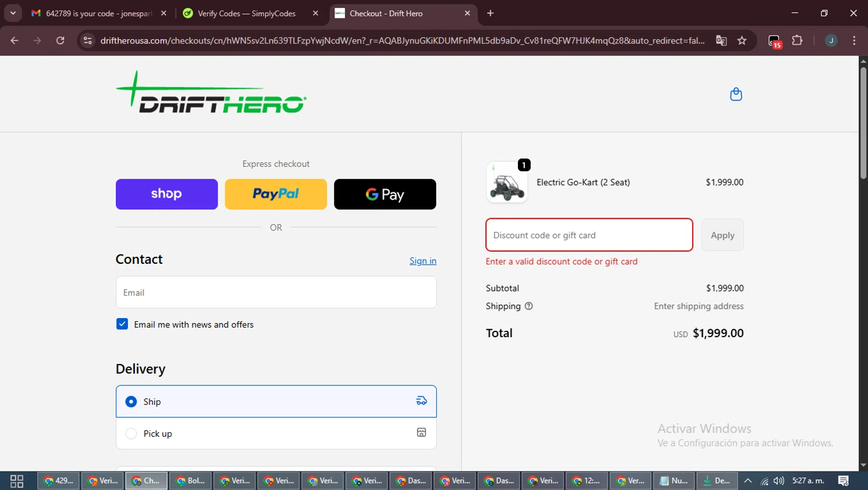This screenshot has width=868, height=490.
Task: Open Electric Go-Kart product thumbnail
Action: point(507,182)
